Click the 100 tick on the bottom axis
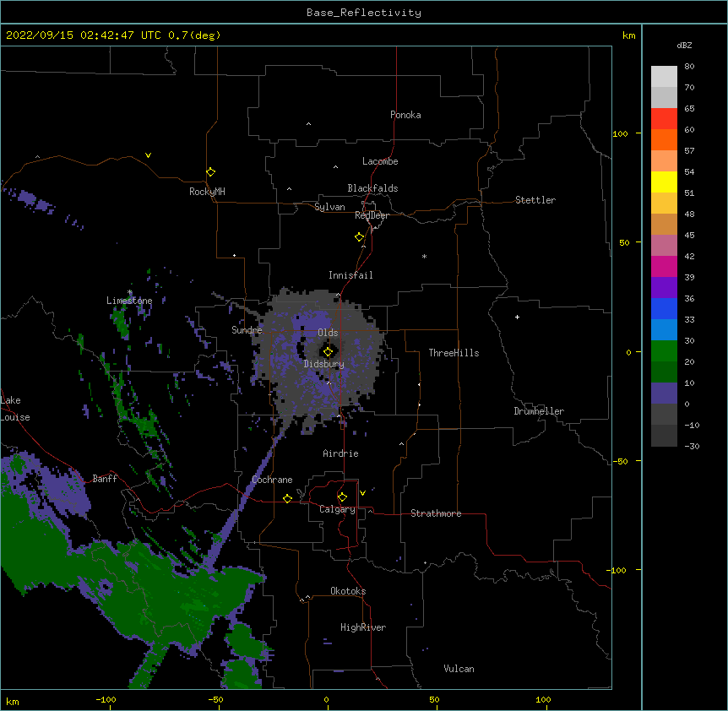The image size is (728, 711). click(x=543, y=699)
